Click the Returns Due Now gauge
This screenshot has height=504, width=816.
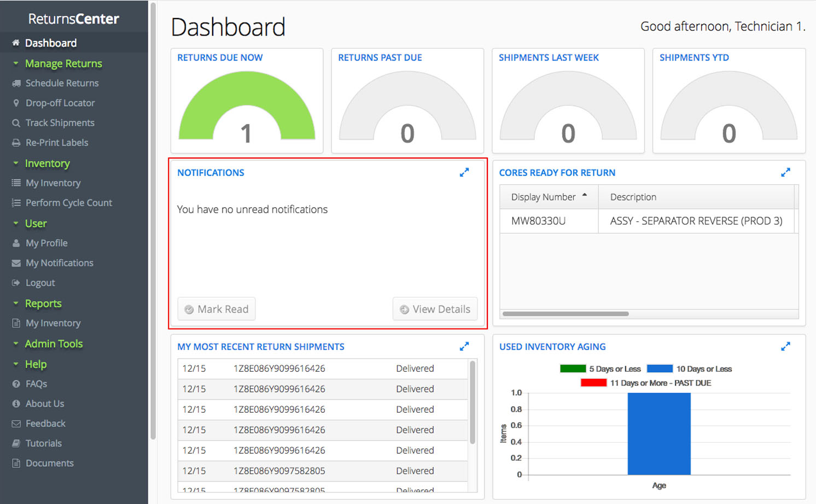click(247, 107)
